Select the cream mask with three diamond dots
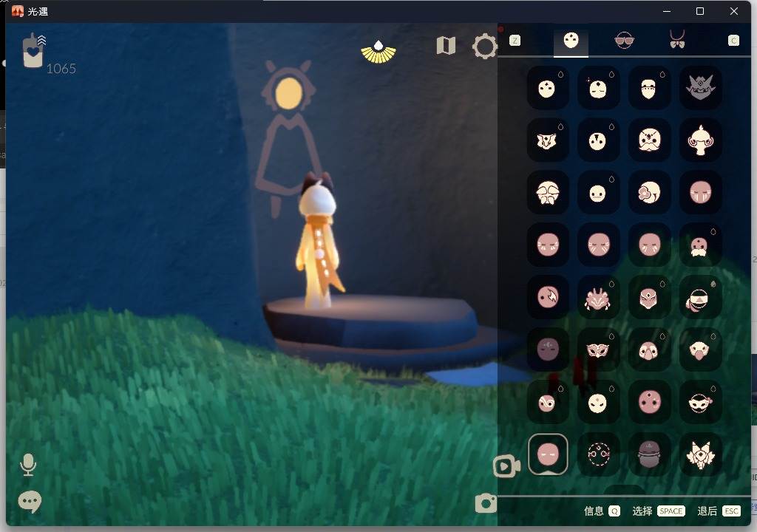This screenshot has height=532, width=757. point(548,88)
